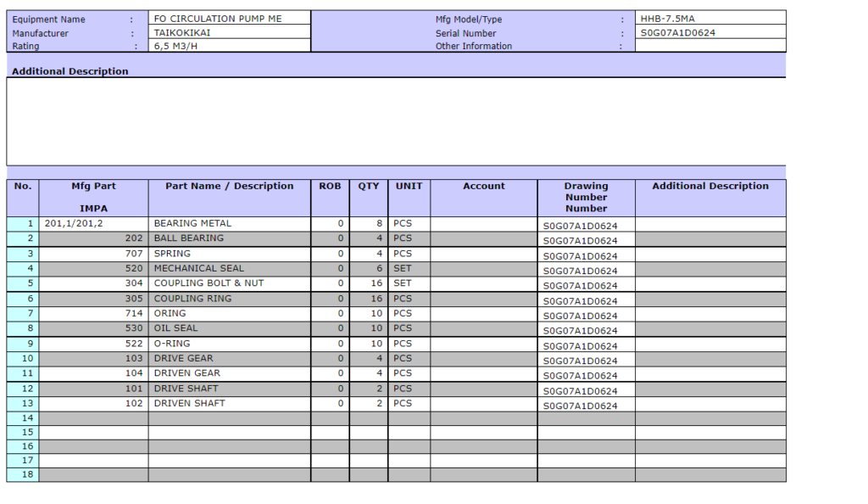Click the Account cell for SPRING row
This screenshot has height=504, width=868.
pyautogui.click(x=483, y=254)
